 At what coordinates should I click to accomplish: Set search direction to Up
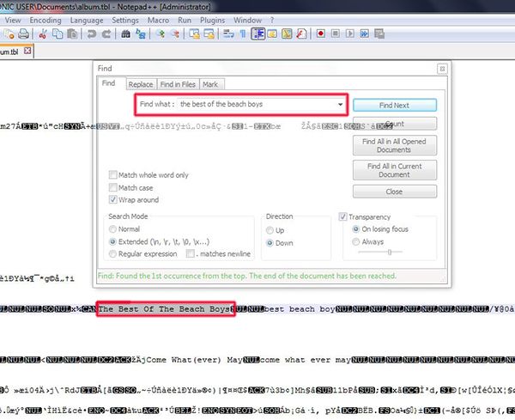(270, 230)
